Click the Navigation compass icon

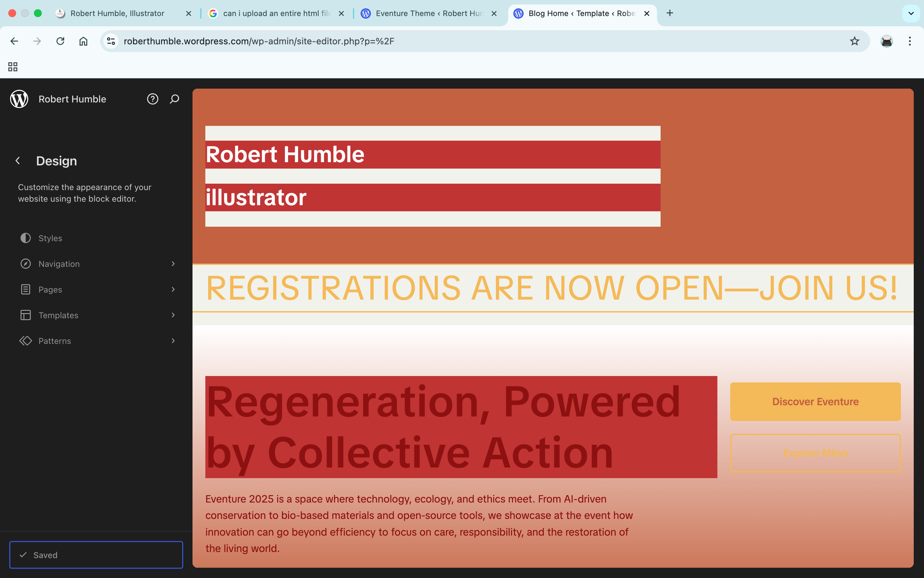coord(26,264)
